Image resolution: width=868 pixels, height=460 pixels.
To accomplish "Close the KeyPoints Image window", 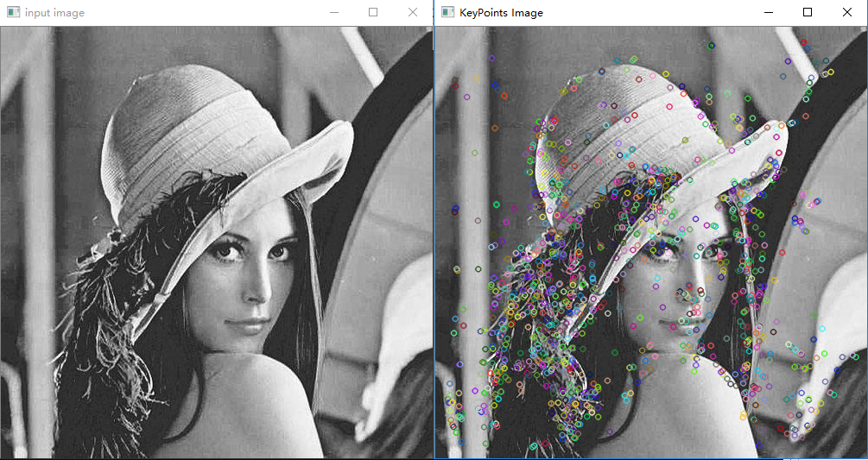I will coord(847,12).
